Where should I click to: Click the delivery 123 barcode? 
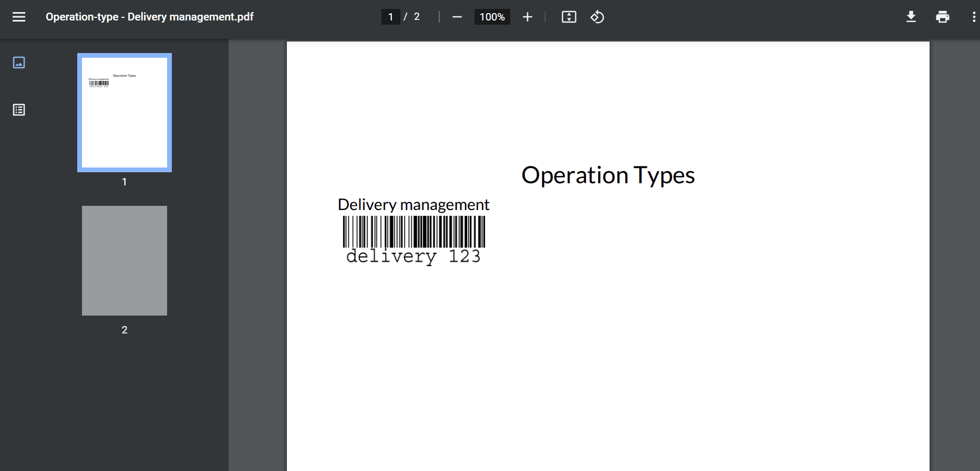pos(414,240)
